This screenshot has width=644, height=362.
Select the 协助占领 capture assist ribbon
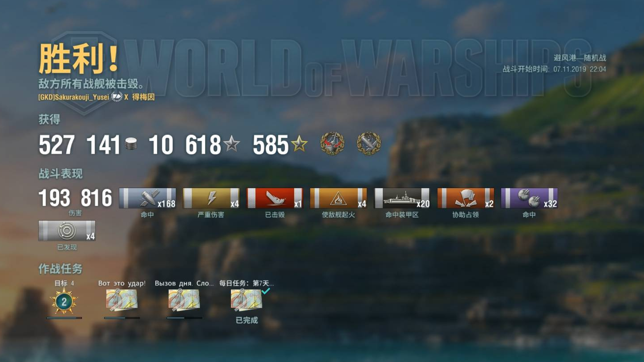(466, 198)
